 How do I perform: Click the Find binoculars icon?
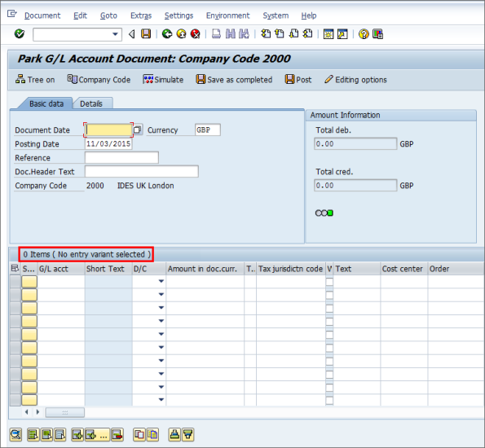[x=231, y=33]
